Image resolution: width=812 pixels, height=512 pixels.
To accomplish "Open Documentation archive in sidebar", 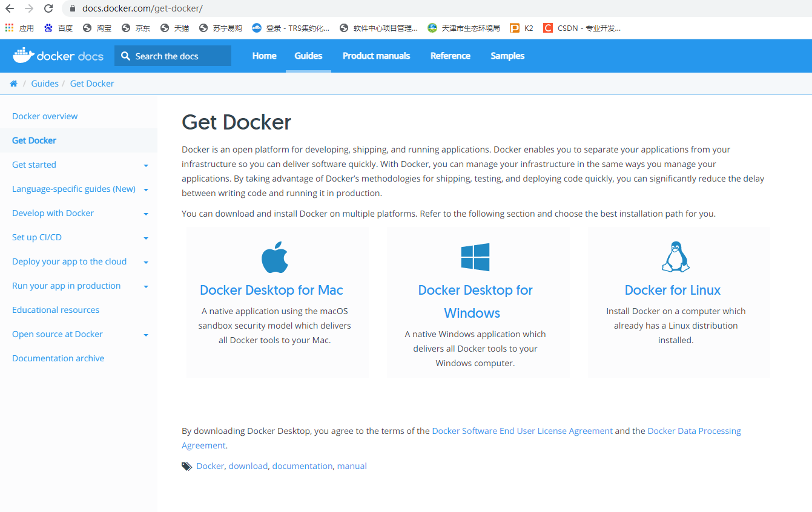I will click(x=58, y=358).
